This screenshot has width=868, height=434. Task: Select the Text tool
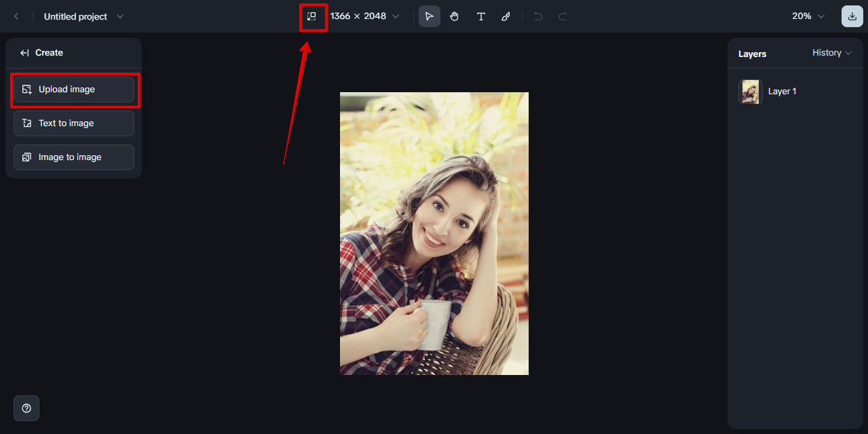[480, 16]
